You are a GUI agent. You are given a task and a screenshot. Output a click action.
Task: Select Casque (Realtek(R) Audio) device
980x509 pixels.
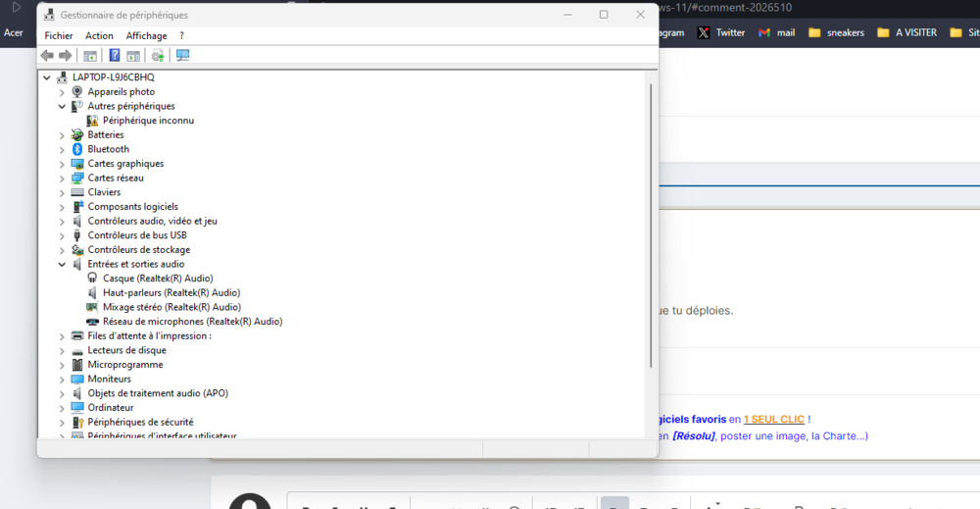coord(157,279)
